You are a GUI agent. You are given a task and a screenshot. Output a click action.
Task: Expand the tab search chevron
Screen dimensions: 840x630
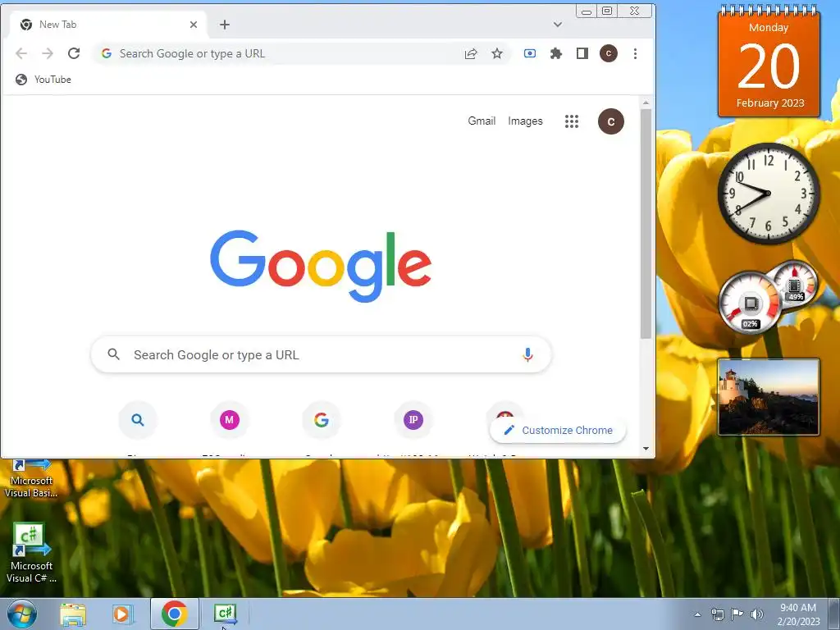click(x=558, y=25)
